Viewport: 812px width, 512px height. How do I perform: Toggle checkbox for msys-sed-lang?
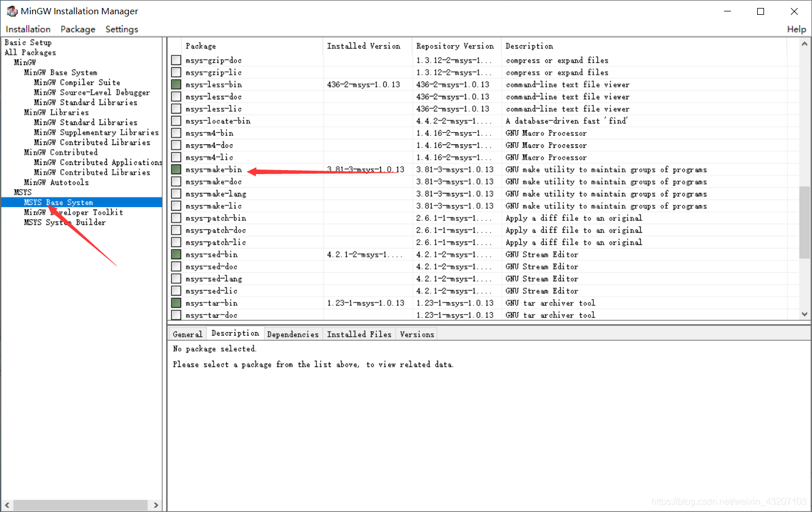click(176, 279)
